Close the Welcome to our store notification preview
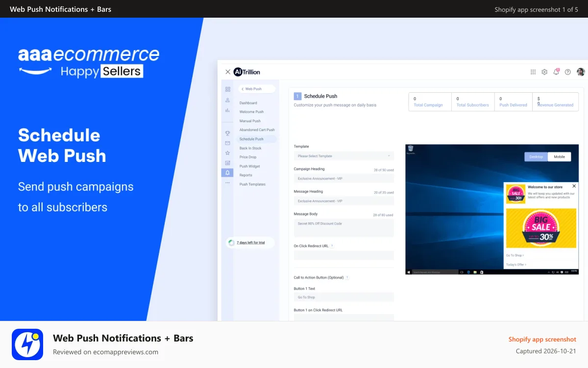Image resolution: width=588 pixels, height=368 pixels. point(574,186)
